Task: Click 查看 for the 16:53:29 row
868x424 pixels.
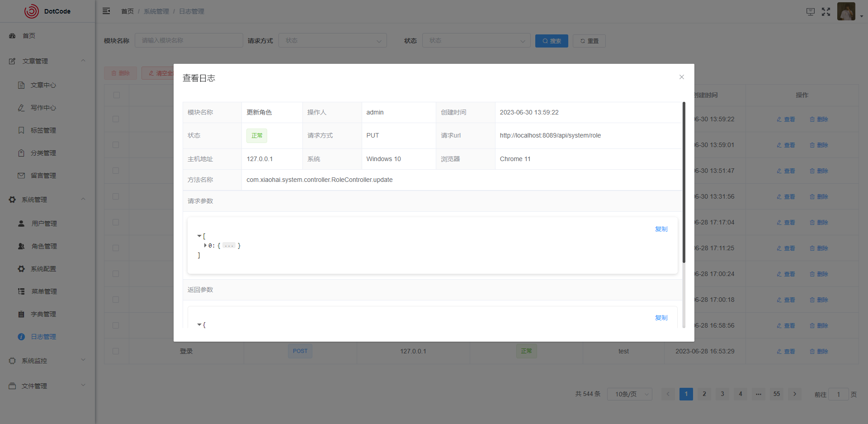Action: [x=786, y=352]
